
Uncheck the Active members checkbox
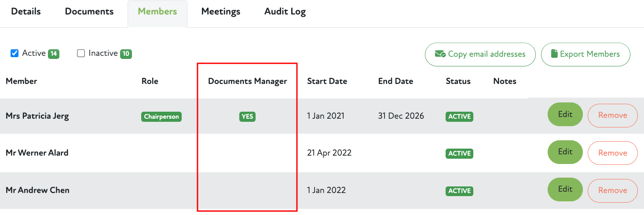pos(15,53)
